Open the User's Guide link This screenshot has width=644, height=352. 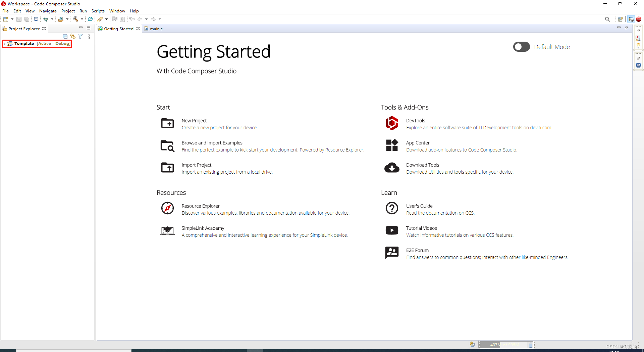click(x=419, y=206)
